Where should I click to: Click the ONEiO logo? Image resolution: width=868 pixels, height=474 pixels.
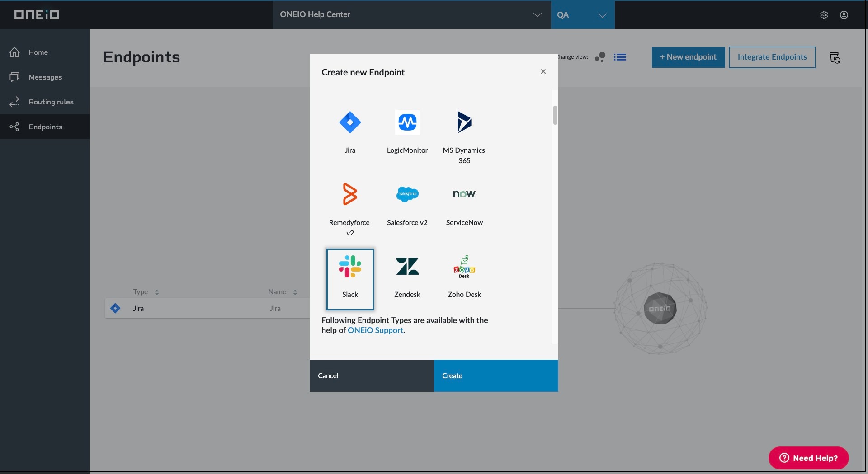[37, 15]
